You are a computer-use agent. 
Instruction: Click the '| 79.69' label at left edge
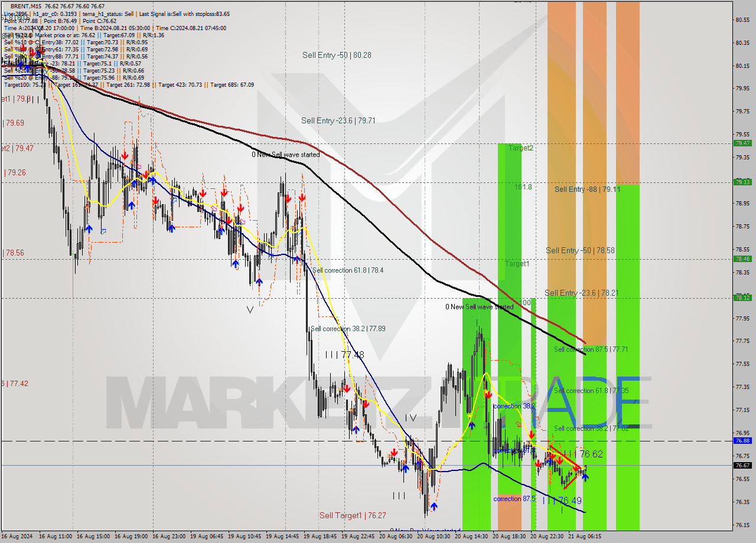(14, 123)
